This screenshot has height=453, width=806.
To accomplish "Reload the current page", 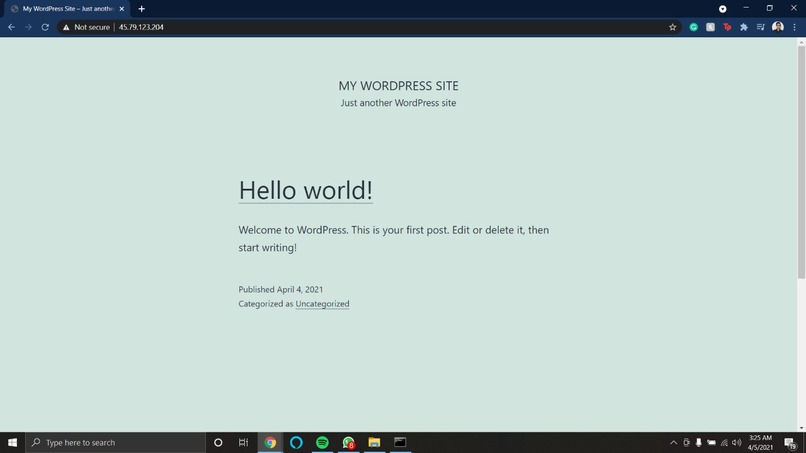I will (45, 27).
